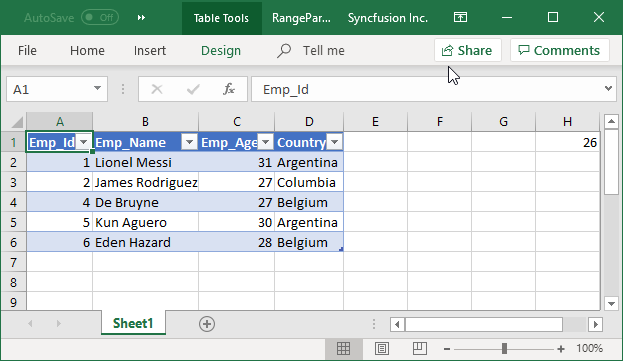This screenshot has width=623, height=361.
Task: Select the cell containing Eden Hazard
Action: 145,242
